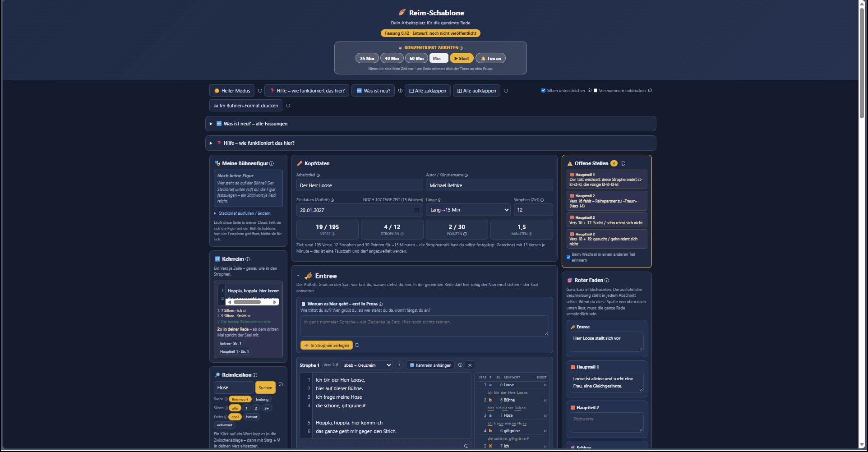Click the question mark icon beside rhyme scheme
The height and width of the screenshot is (452, 868).
(399, 365)
